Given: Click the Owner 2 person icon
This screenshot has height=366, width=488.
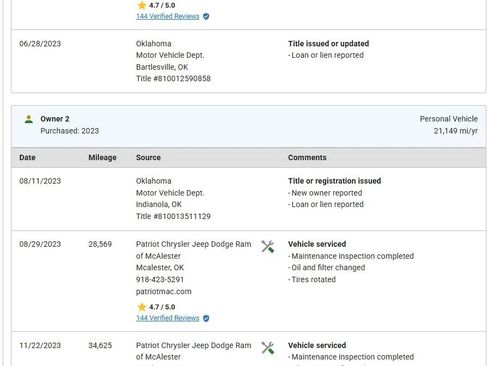Looking at the screenshot, I should [x=29, y=119].
